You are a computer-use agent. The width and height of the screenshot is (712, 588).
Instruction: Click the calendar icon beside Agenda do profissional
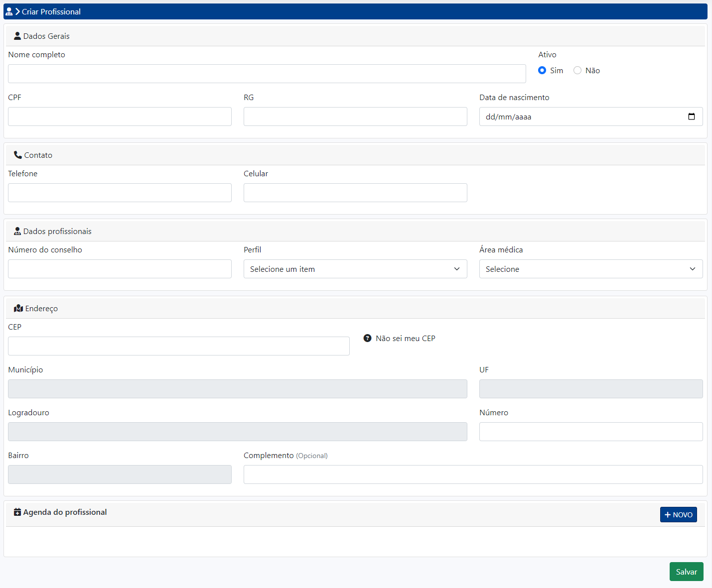[17, 512]
